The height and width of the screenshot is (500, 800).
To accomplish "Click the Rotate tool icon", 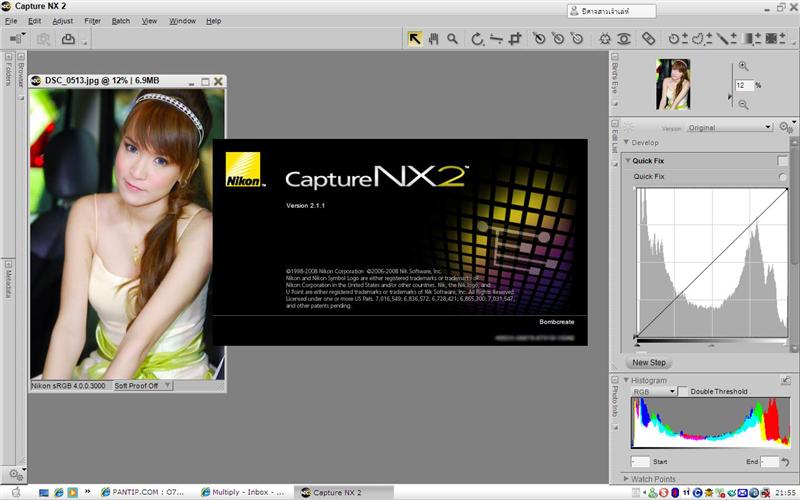I will [477, 39].
